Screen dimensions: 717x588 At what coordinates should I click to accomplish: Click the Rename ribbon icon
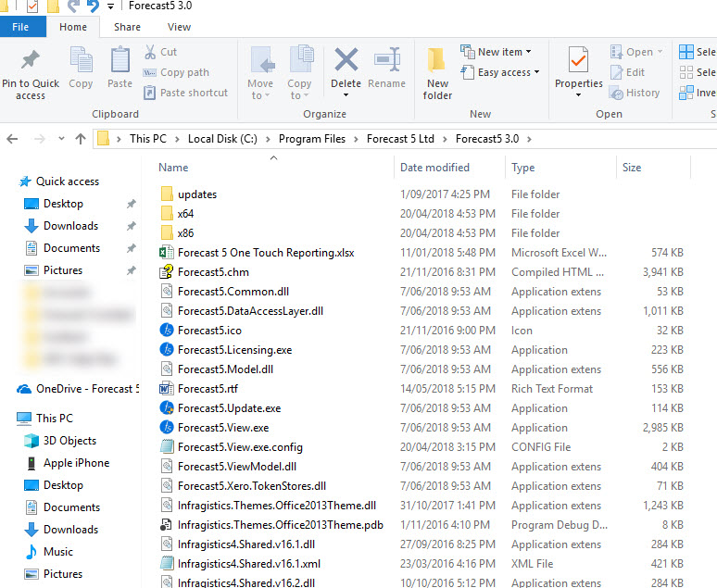387,59
